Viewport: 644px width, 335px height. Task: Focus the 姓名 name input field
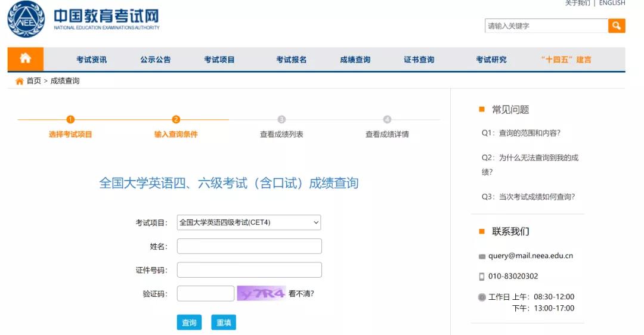click(249, 246)
